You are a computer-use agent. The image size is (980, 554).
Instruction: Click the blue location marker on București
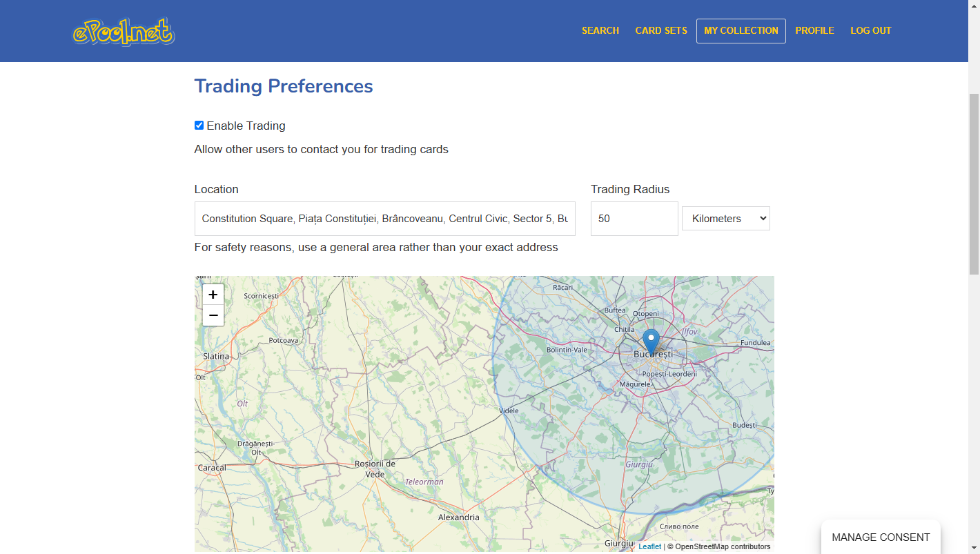[x=651, y=342]
